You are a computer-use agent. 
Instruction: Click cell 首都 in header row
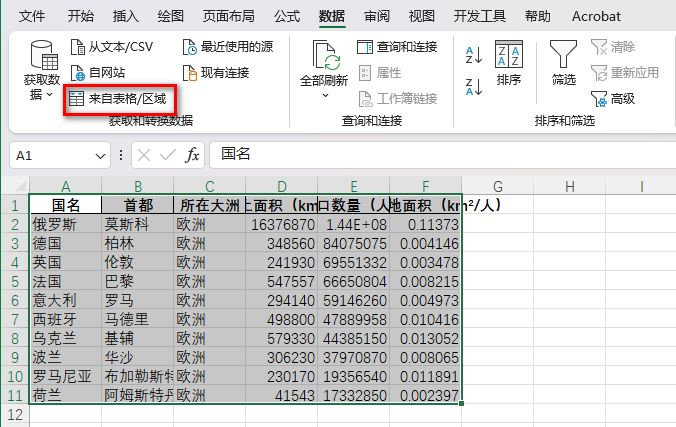pos(138,205)
